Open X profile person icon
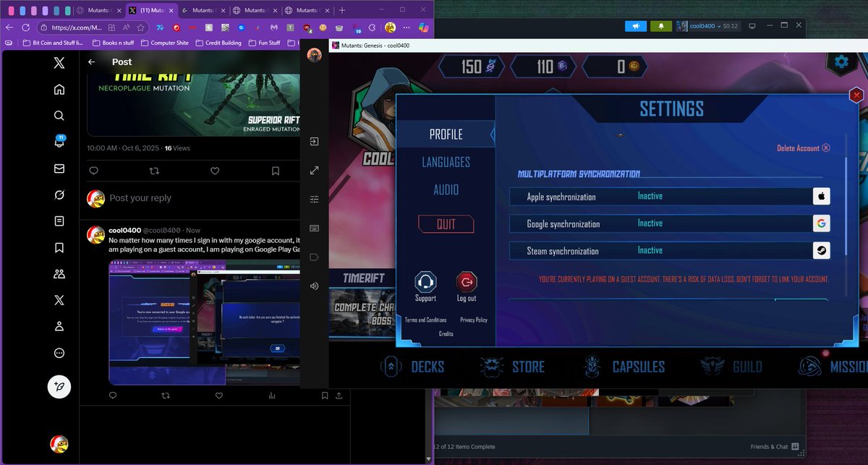 point(59,327)
